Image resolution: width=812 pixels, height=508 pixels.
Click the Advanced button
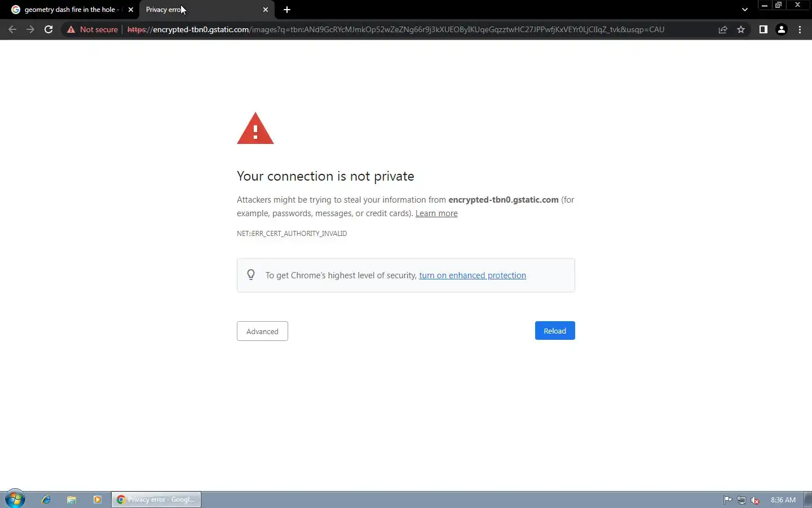point(262,331)
